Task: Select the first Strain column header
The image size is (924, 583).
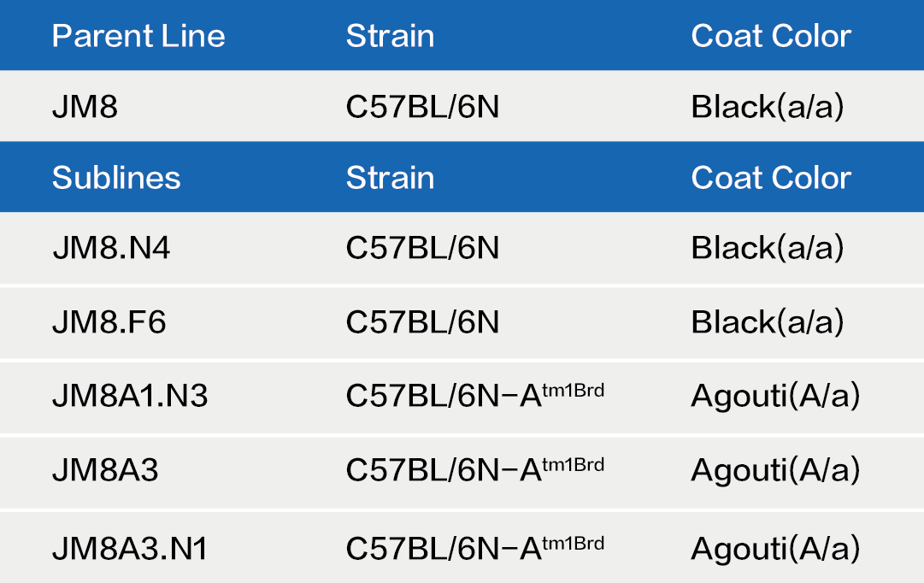Action: [x=390, y=36]
